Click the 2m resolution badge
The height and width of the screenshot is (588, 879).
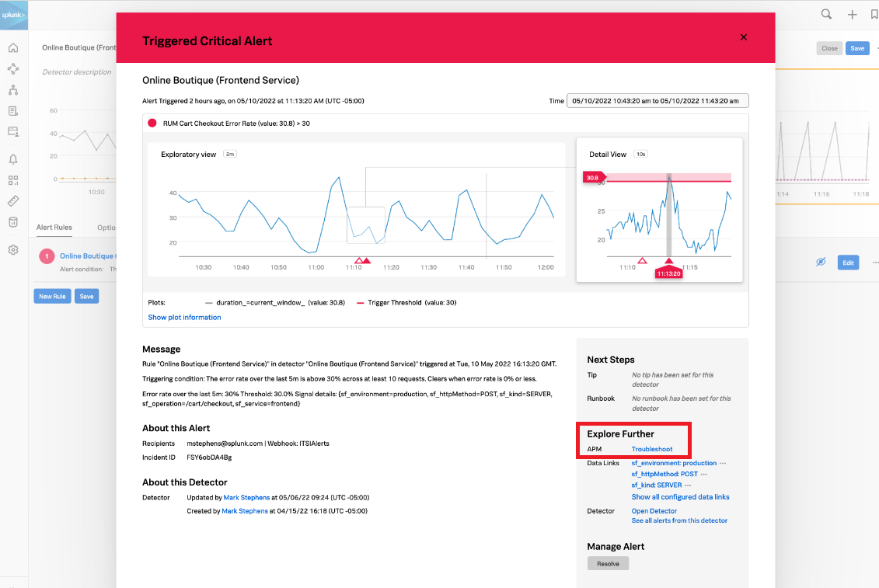pos(230,154)
